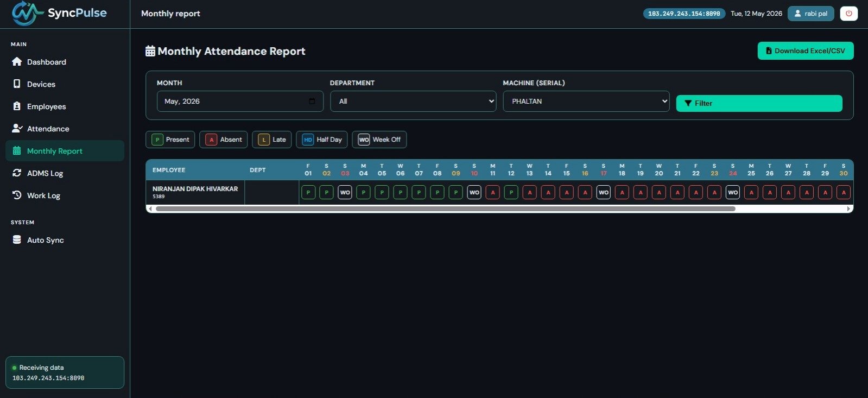Click the WO badge for day 24
Screen dimensions: 868x398
pyautogui.click(x=733, y=192)
